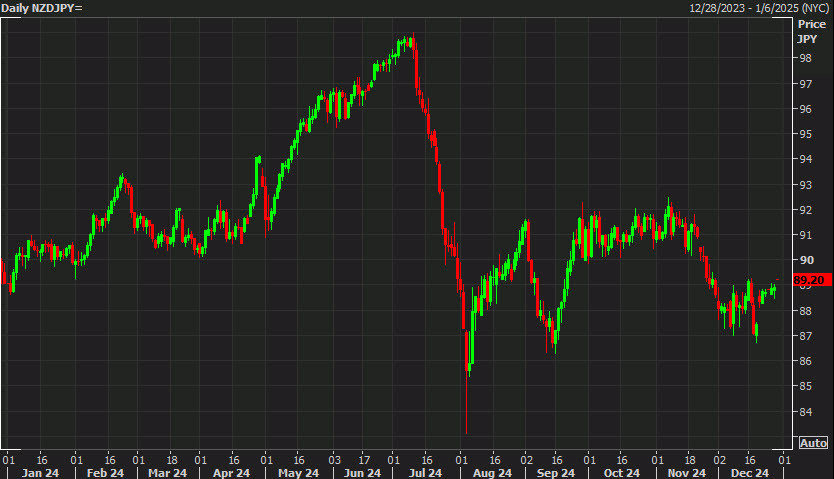Click the 84 price axis label

pyautogui.click(x=805, y=412)
